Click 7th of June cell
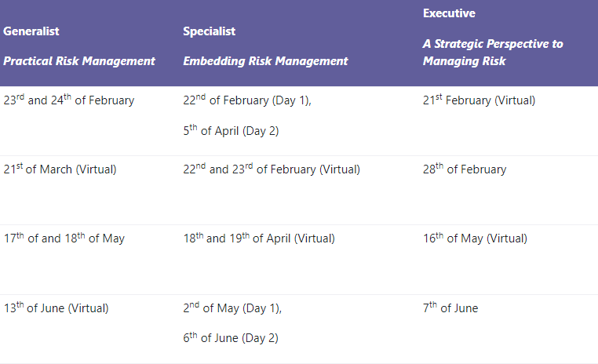 pyautogui.click(x=450, y=308)
